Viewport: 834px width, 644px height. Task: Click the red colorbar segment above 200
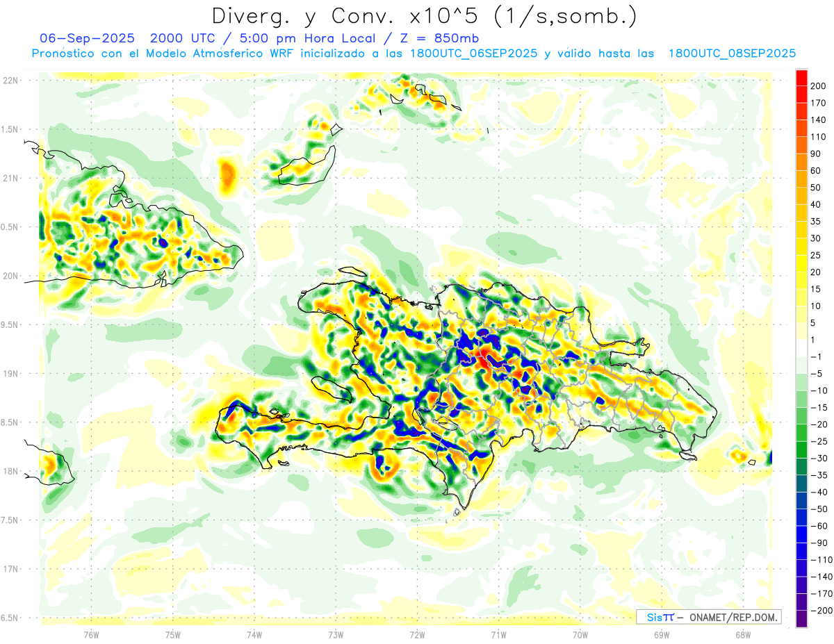(x=802, y=77)
